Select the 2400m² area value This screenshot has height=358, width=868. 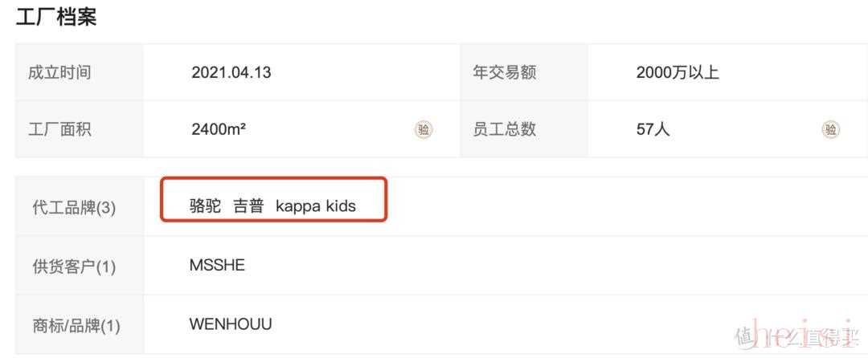pos(219,129)
